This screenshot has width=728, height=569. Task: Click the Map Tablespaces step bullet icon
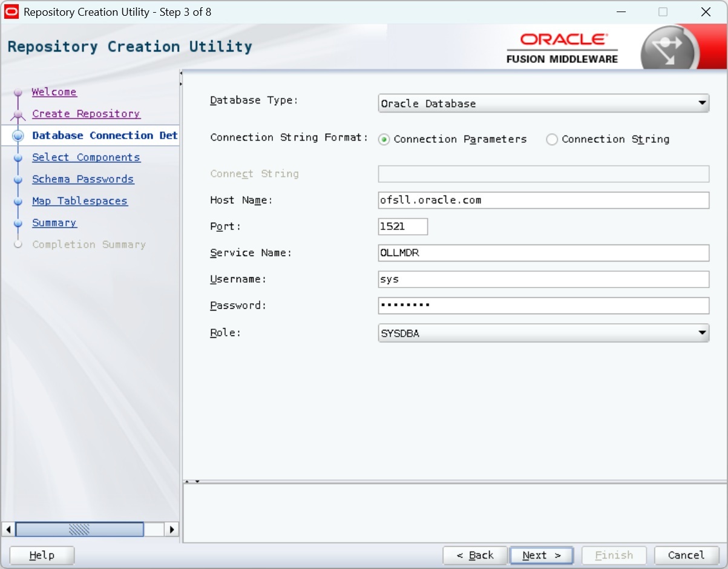(18, 202)
